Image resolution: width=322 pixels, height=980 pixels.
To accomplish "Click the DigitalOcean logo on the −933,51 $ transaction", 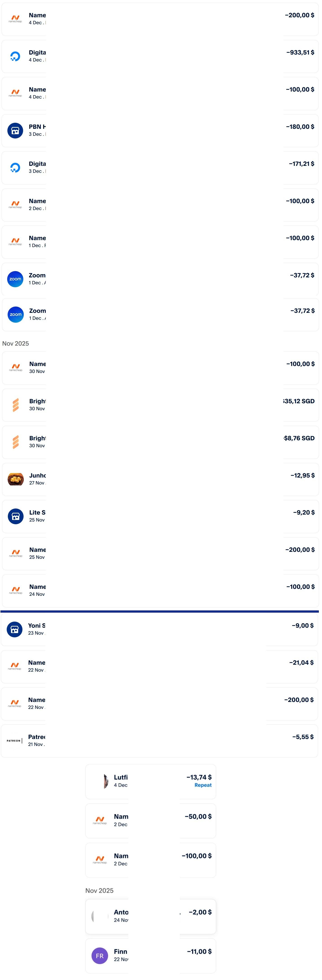I will click(15, 56).
